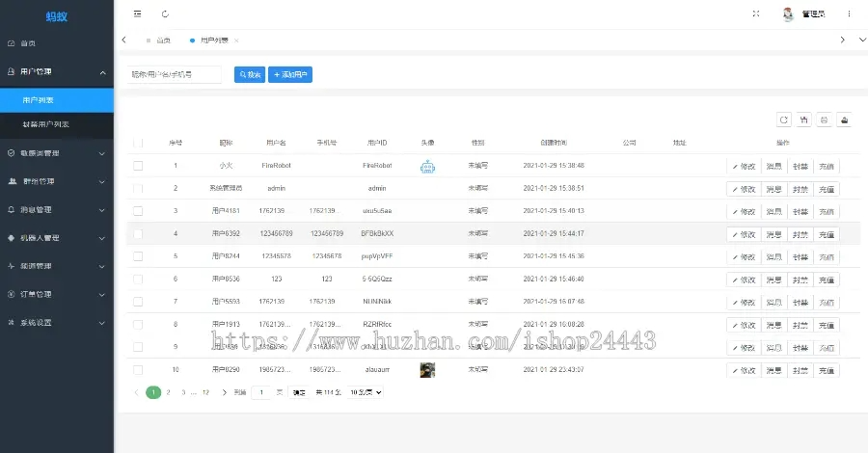Click the blue 添加用户 button

(290, 74)
